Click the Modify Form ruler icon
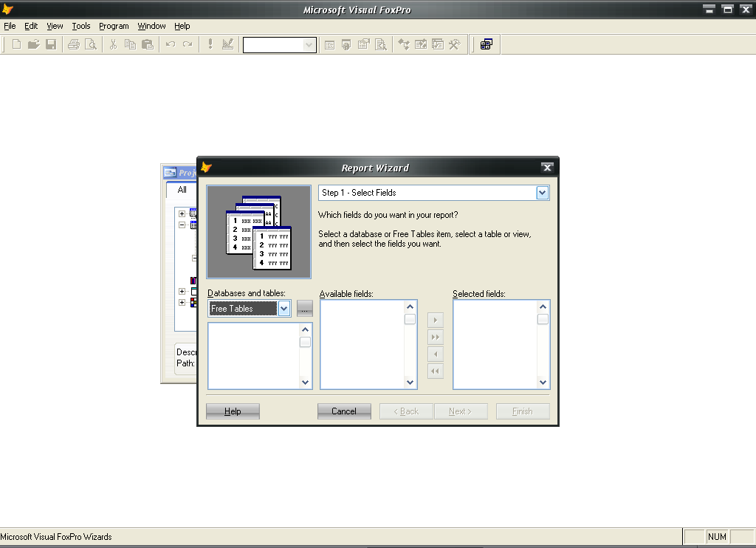The height and width of the screenshot is (548, 756). [x=227, y=45]
